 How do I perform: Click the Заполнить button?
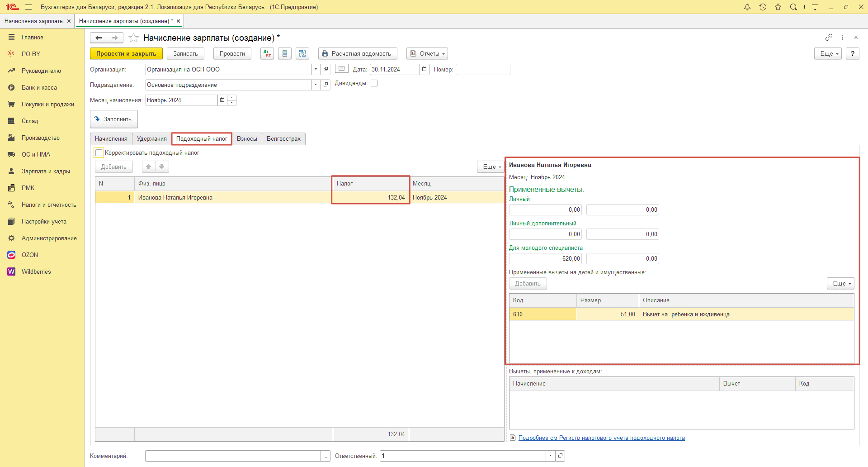point(113,119)
